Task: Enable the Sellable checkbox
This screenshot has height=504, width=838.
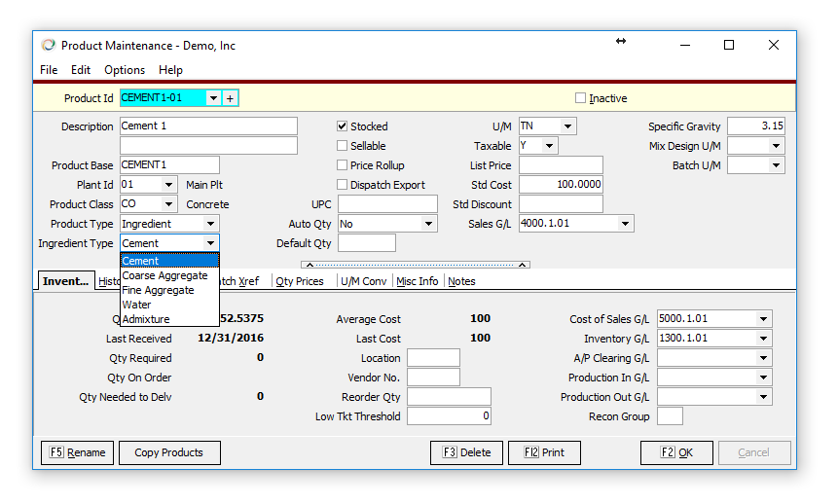Action: [x=343, y=146]
